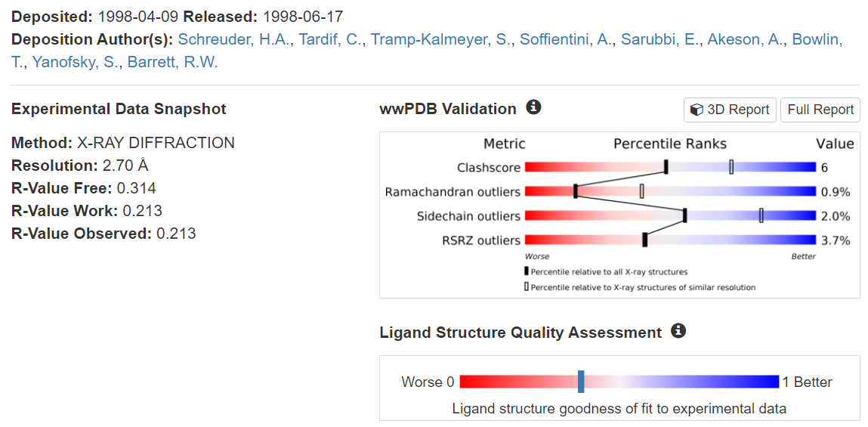Screen dimensions: 868x427
Task: Click the Clashscore black percentile marker
Action: coord(666,167)
